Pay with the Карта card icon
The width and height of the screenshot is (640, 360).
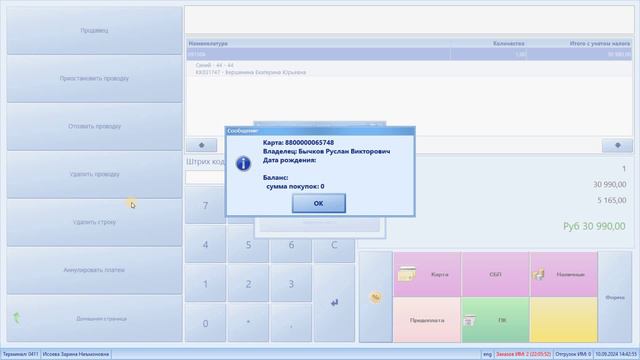click(407, 274)
